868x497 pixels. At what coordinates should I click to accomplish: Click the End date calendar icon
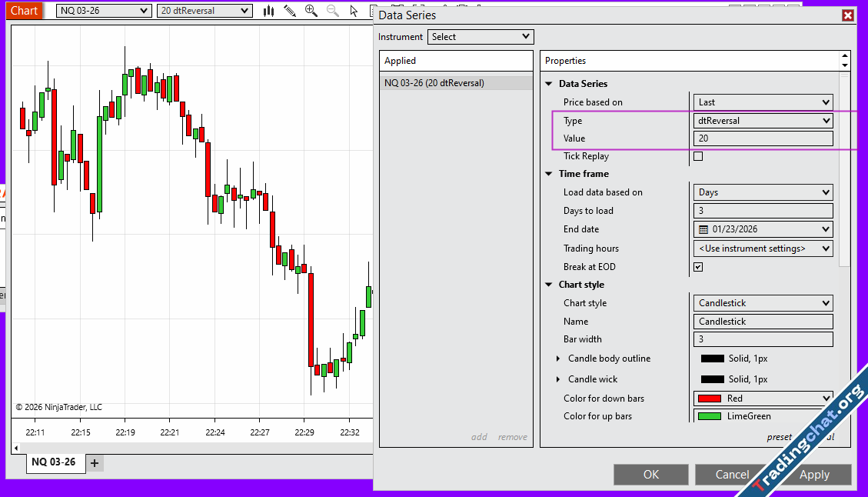pyautogui.click(x=703, y=229)
